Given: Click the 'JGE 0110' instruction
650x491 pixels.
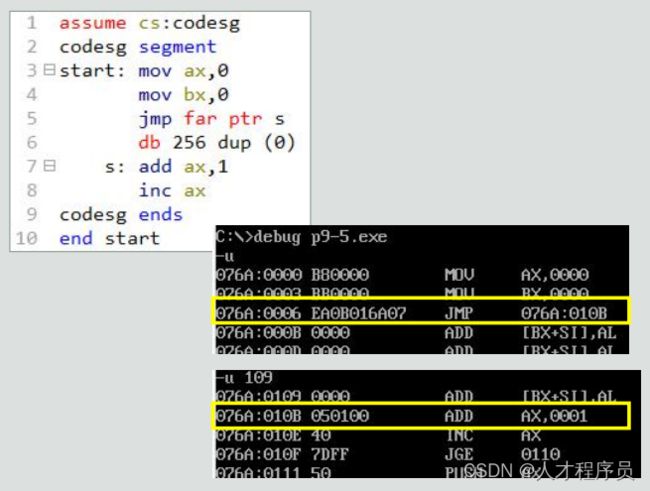Looking at the screenshot, I should click(x=503, y=454).
